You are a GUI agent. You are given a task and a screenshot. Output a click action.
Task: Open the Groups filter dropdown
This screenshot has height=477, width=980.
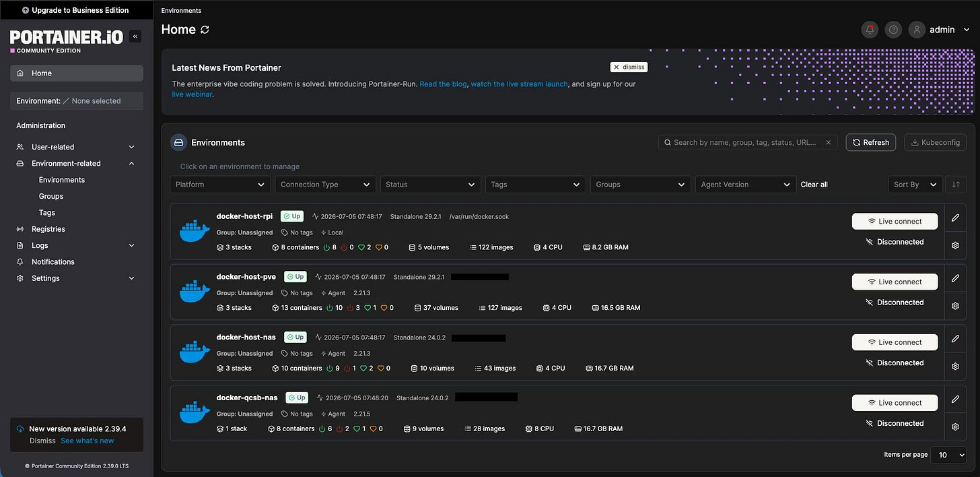[640, 185]
